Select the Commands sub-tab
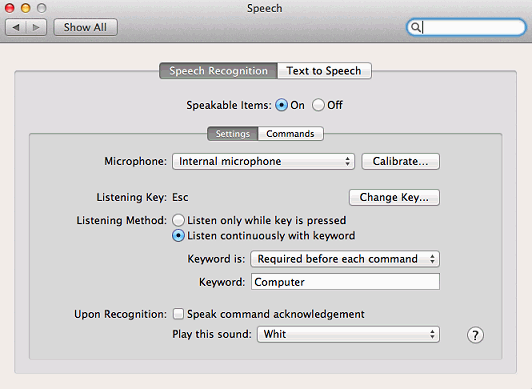The image size is (532, 389). 290,134
